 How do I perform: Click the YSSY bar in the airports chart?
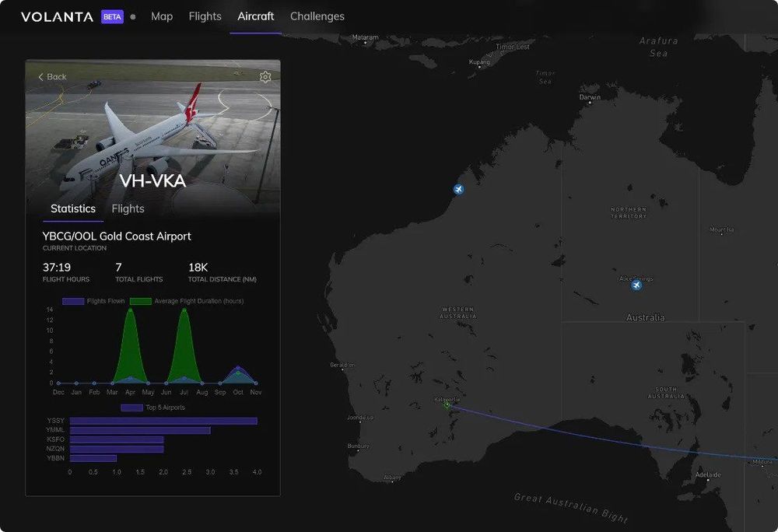[x=163, y=420]
